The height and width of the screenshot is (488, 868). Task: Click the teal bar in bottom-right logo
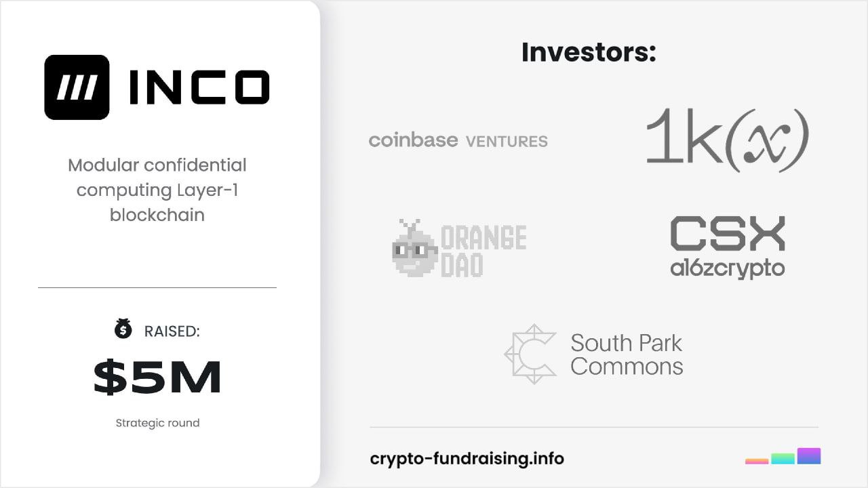click(x=783, y=459)
